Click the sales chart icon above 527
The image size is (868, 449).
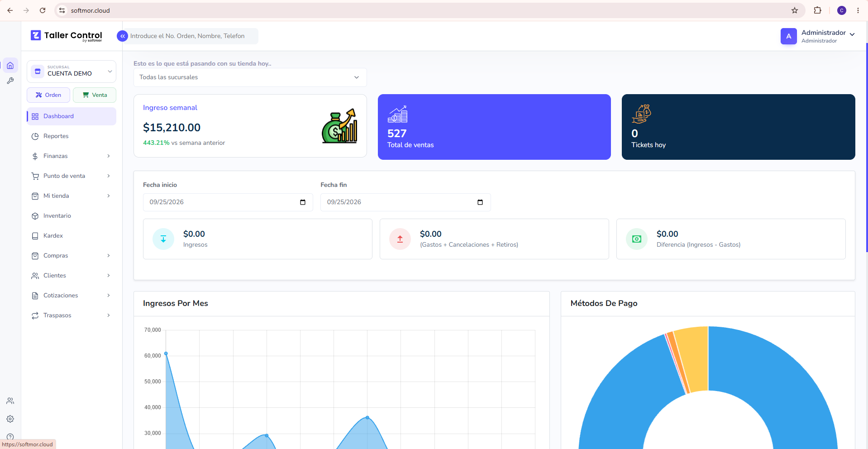click(397, 115)
